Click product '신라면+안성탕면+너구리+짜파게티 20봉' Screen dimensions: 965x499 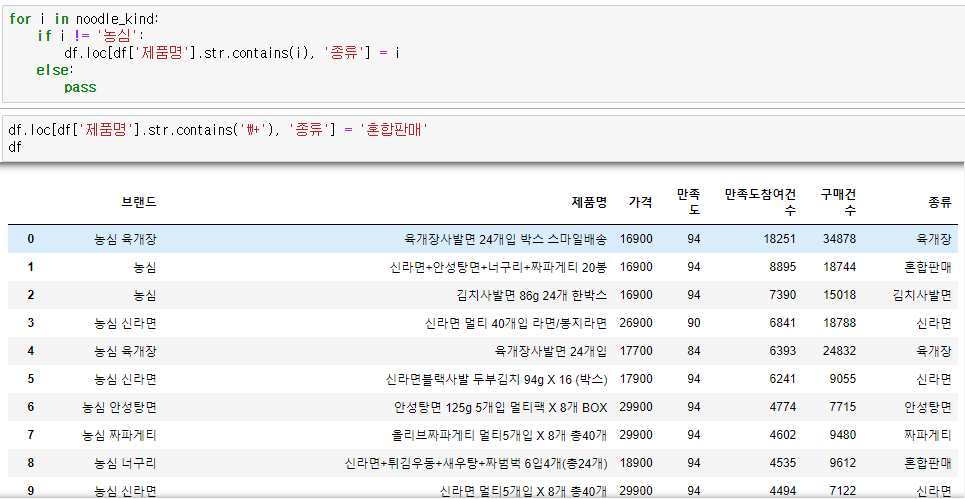[x=499, y=267]
